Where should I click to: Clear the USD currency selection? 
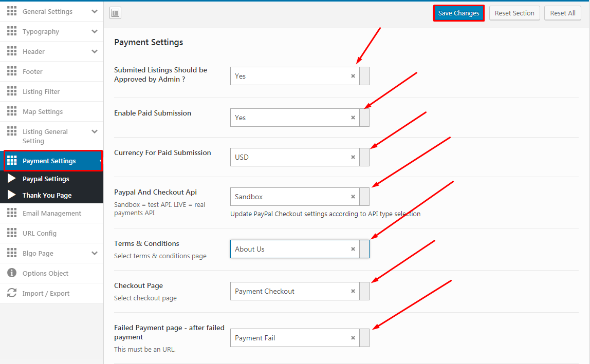point(353,157)
